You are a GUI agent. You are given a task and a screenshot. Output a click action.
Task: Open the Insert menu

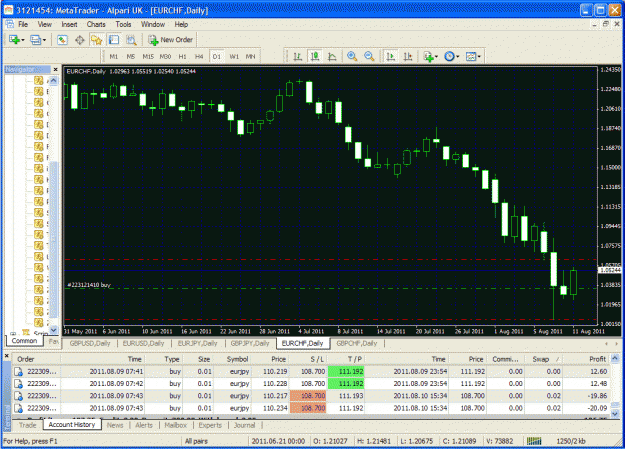coord(69,24)
